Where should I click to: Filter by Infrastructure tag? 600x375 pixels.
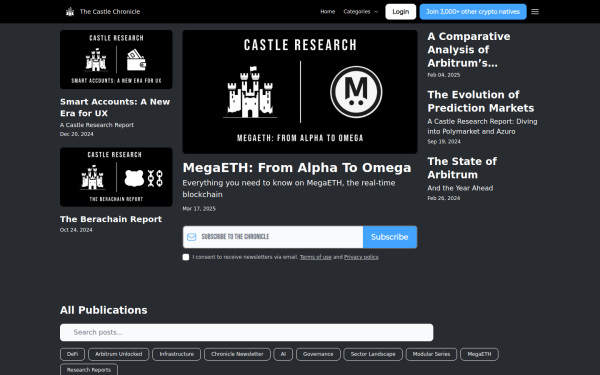176,354
